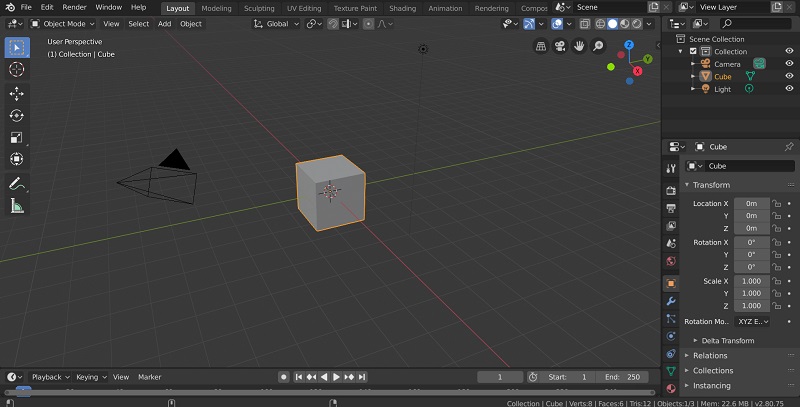This screenshot has width=800, height=407.
Task: Open the Rotation Mode XYZ Euler dropdown
Action: (x=752, y=321)
